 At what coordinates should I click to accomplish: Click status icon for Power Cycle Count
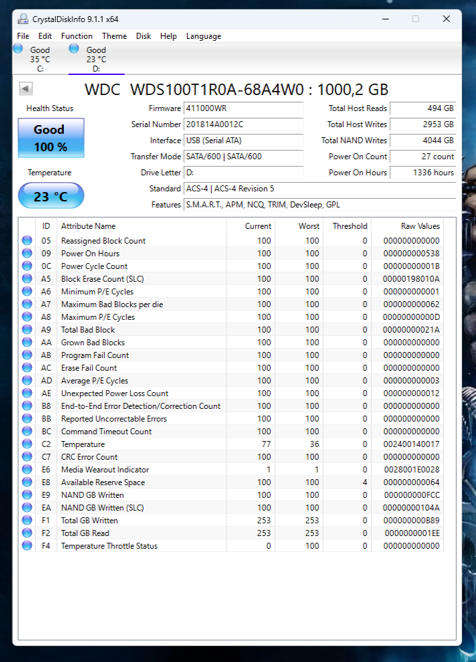pyautogui.click(x=27, y=266)
